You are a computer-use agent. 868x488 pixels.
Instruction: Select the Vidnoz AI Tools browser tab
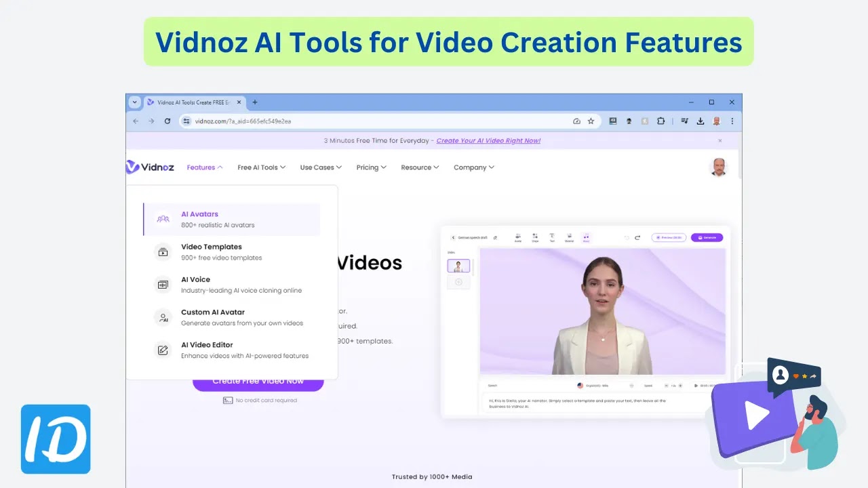point(194,102)
